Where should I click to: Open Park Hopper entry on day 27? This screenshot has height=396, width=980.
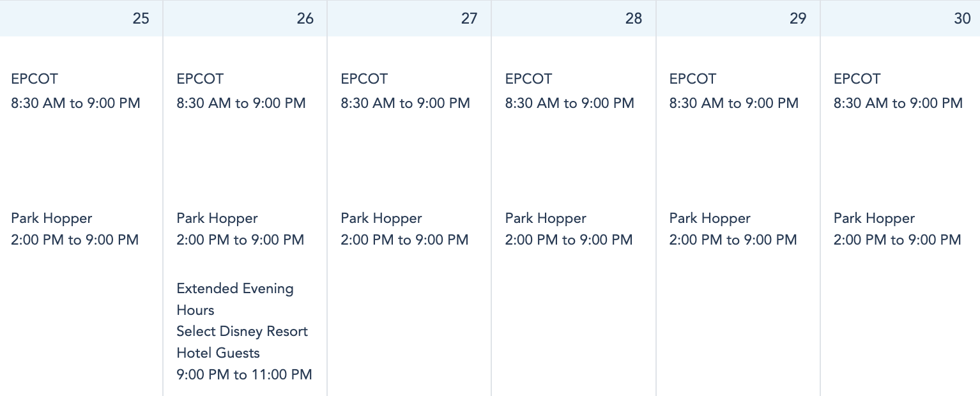(381, 218)
